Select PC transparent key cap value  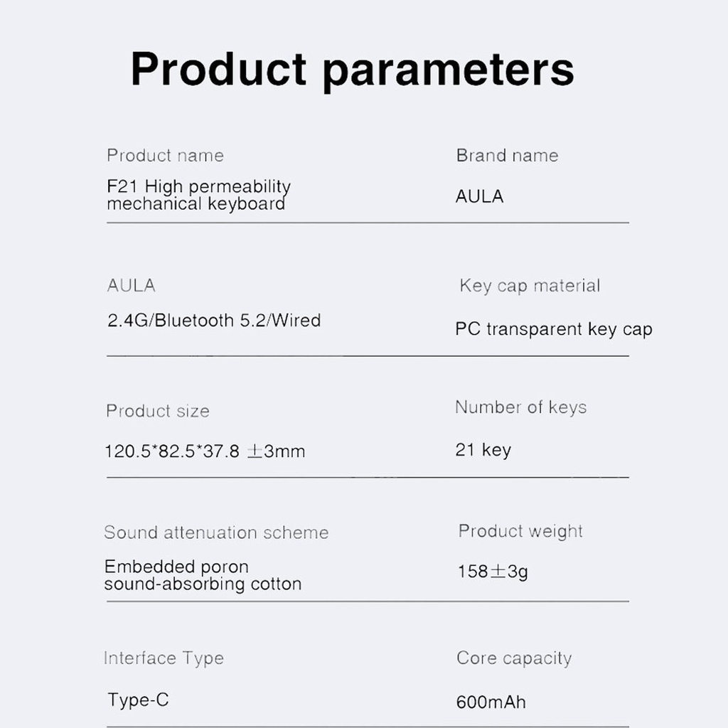click(554, 329)
